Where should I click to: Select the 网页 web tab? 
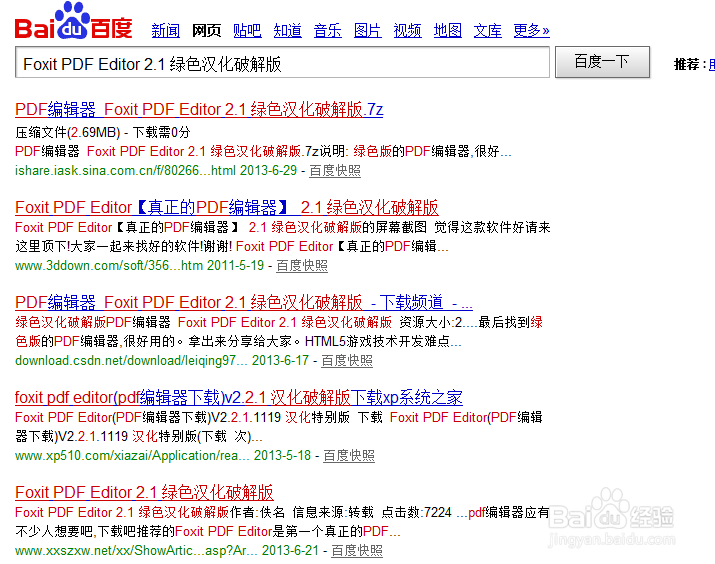(206, 31)
